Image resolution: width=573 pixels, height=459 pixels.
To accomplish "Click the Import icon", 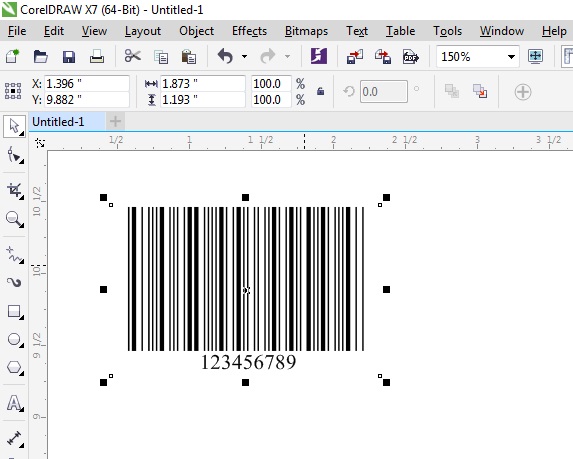I will pyautogui.click(x=355, y=57).
